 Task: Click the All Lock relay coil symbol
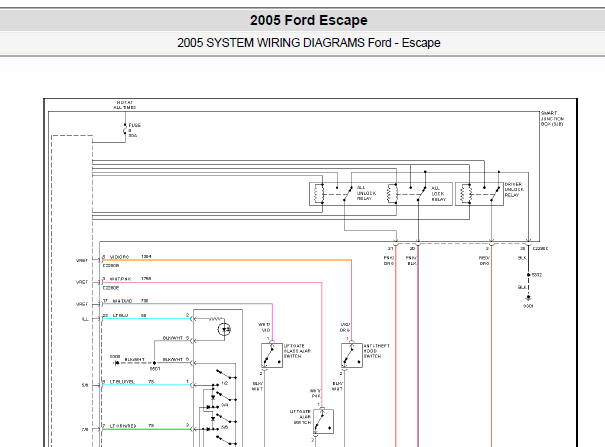click(392, 194)
